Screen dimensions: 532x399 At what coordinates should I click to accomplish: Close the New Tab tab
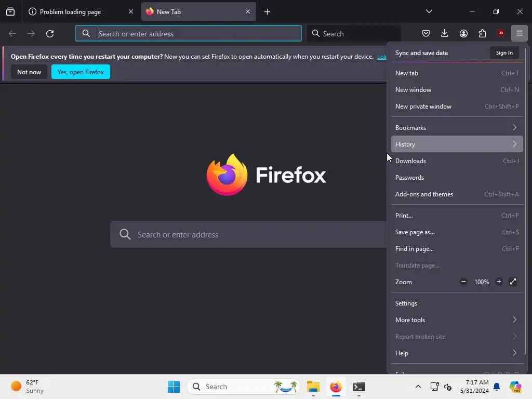click(248, 11)
